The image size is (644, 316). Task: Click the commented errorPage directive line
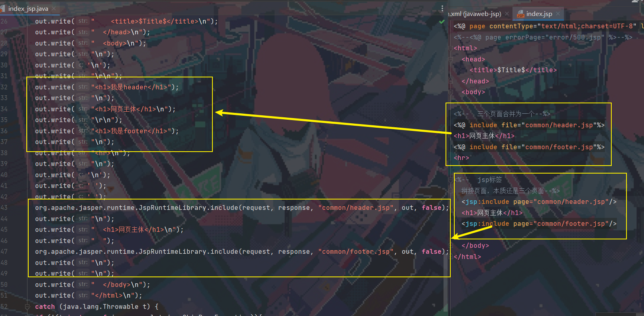[x=543, y=38]
